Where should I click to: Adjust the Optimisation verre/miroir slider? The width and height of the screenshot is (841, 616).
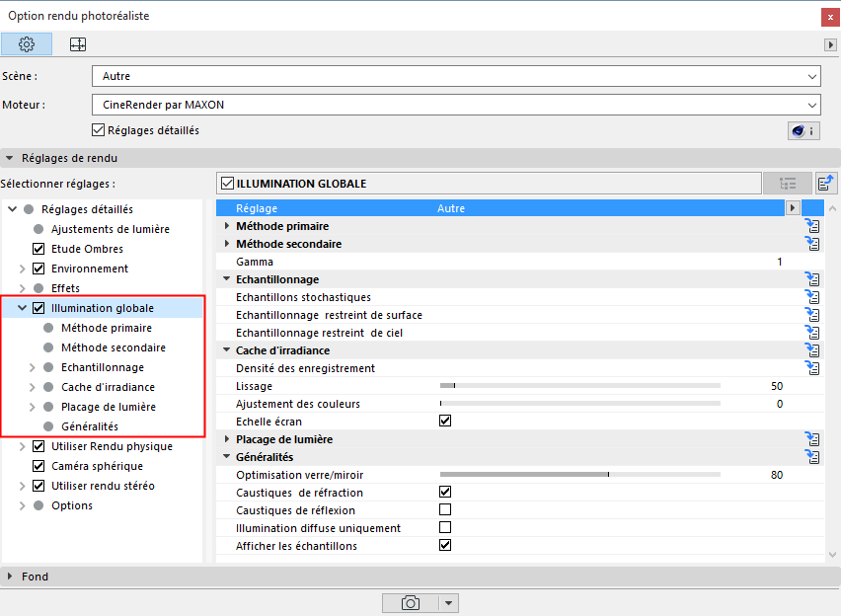click(579, 475)
